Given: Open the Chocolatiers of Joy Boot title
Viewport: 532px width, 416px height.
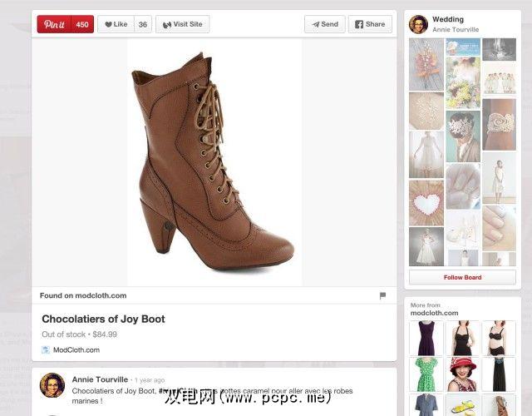Looking at the screenshot, I should tap(103, 319).
